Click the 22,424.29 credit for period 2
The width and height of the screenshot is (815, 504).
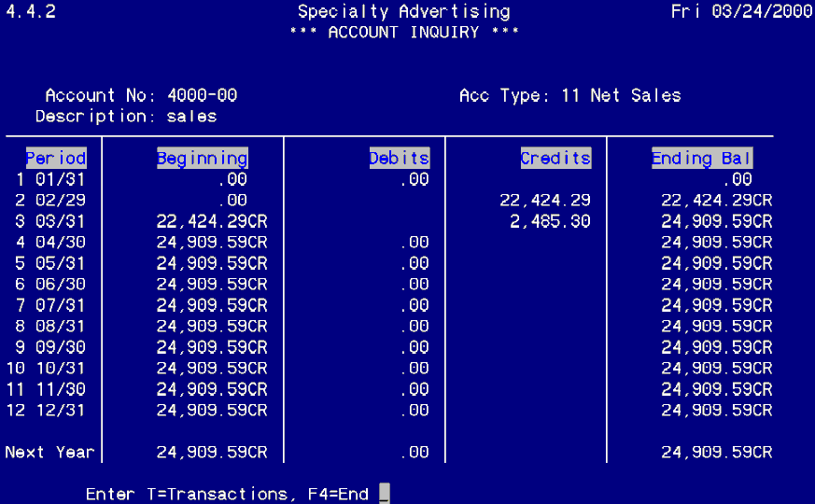(x=546, y=200)
